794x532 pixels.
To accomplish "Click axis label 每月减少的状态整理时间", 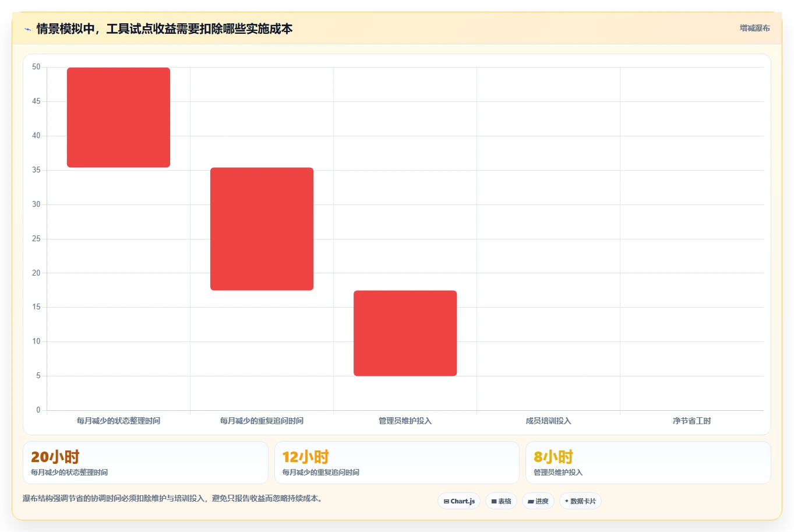I will (x=118, y=421).
